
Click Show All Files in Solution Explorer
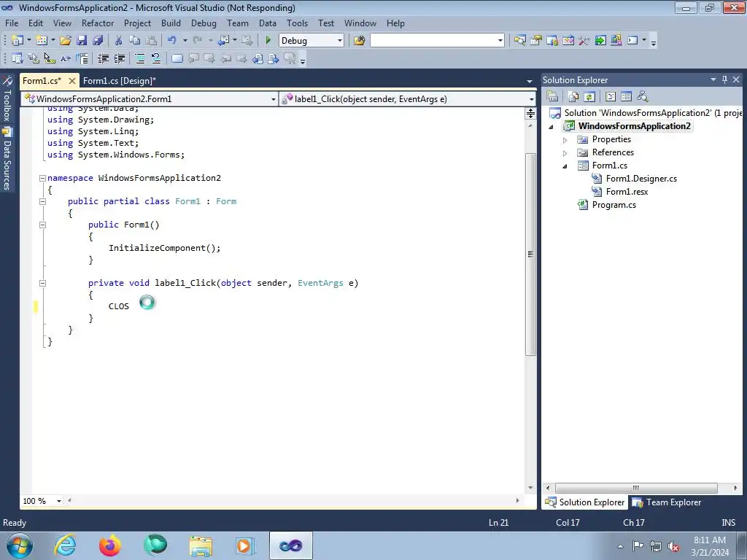(573, 97)
